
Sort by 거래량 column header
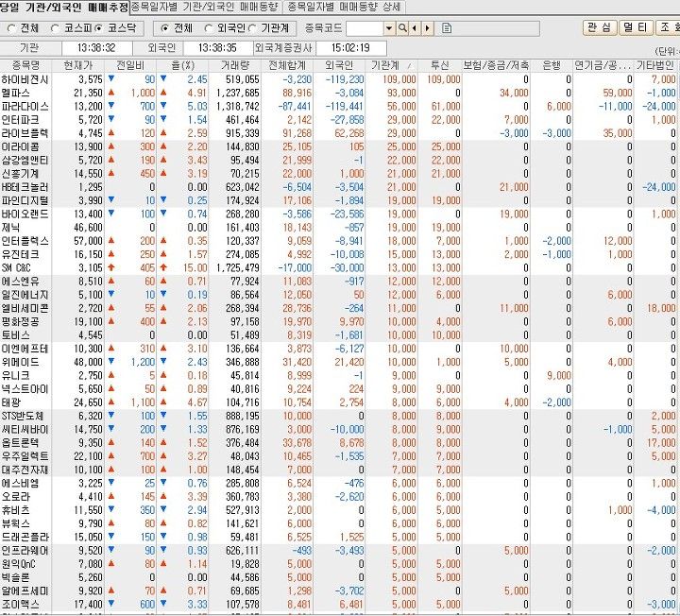pyautogui.click(x=234, y=65)
